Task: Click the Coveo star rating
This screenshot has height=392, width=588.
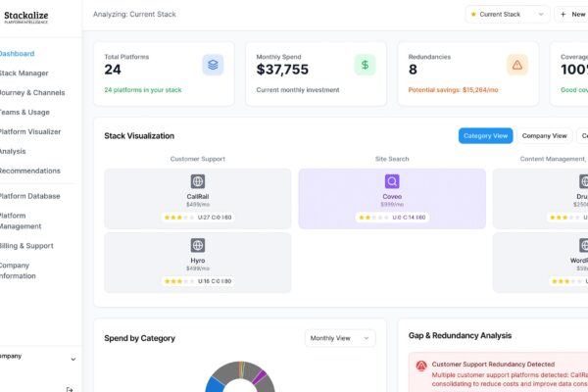Action: click(374, 218)
